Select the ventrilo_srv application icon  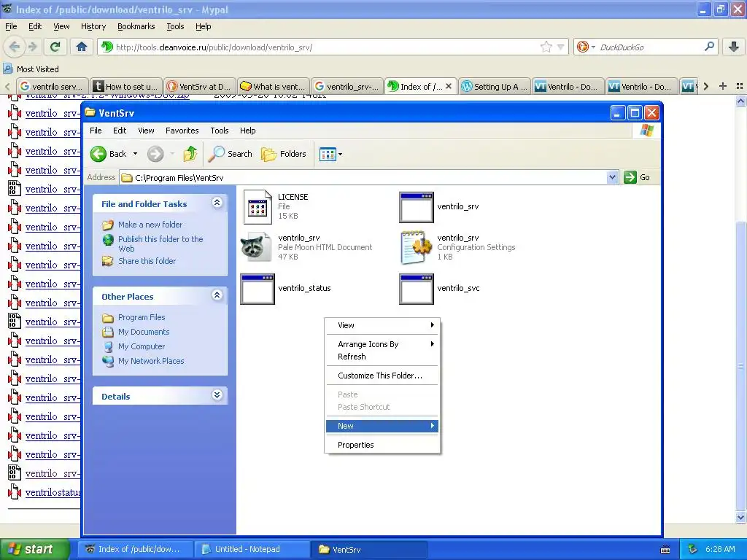click(x=417, y=207)
